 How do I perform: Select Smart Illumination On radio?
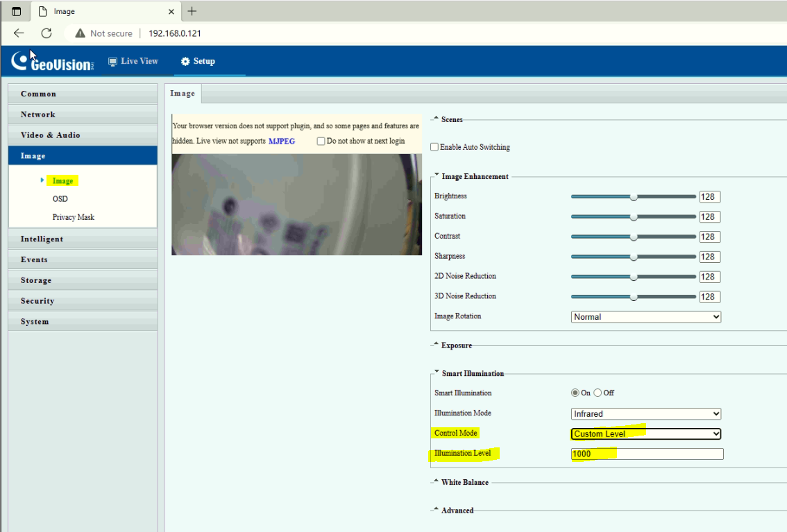[x=575, y=393]
